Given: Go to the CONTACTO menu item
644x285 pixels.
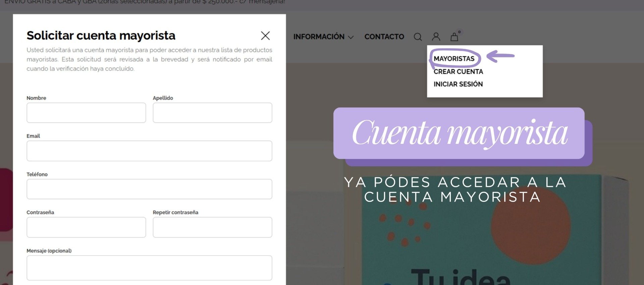Looking at the screenshot, I should pos(384,37).
